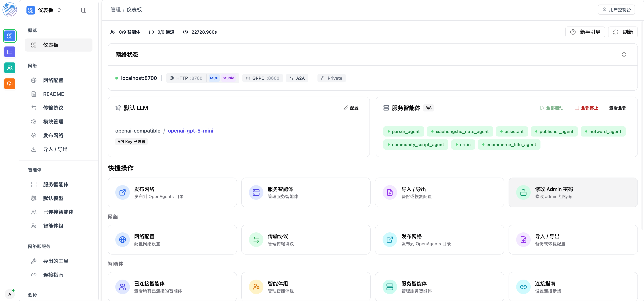
Task: Select the assistant agent chip
Action: point(512,131)
